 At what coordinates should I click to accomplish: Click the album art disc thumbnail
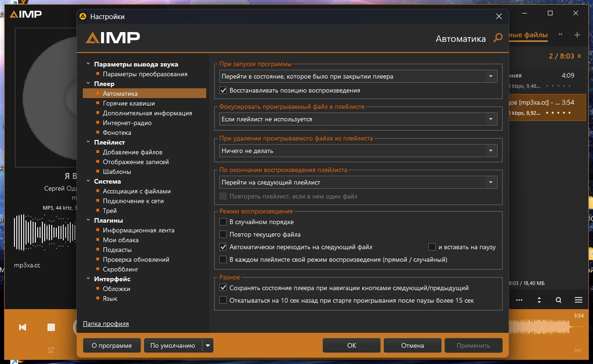tap(46, 97)
